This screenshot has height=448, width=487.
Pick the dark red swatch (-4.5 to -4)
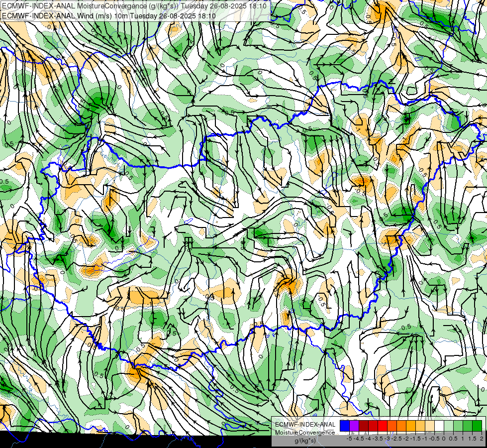(x=364, y=426)
